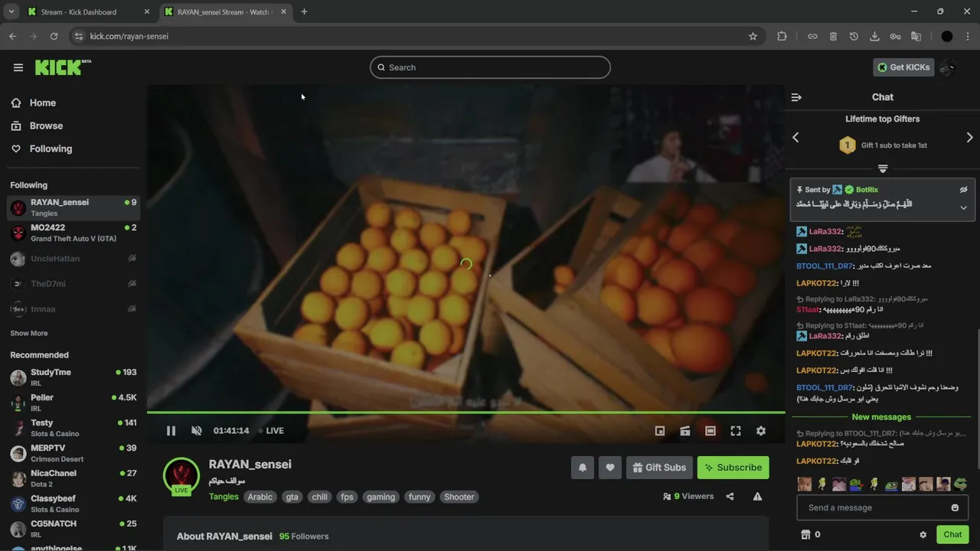Click the KICK logo
The width and height of the screenshot is (980, 551).
(63, 67)
